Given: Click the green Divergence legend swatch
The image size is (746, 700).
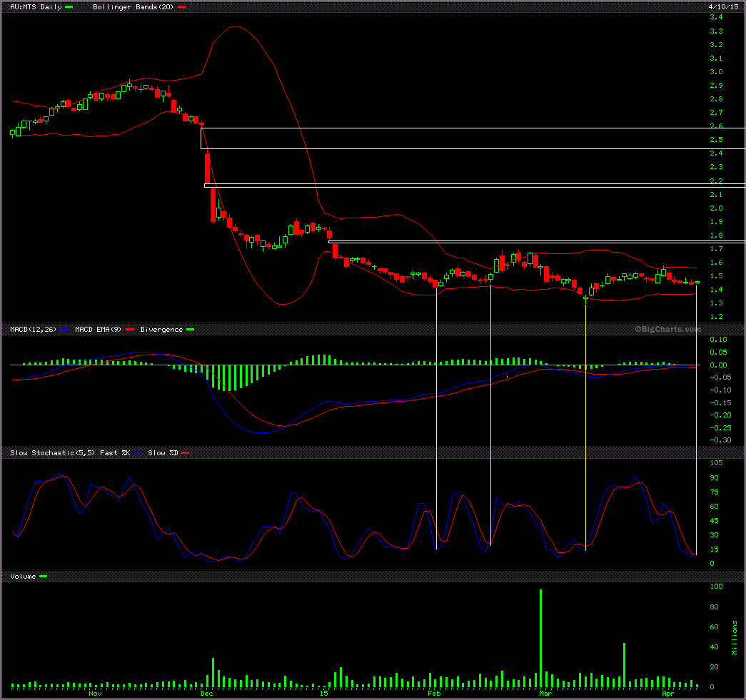Looking at the screenshot, I should pos(191,330).
